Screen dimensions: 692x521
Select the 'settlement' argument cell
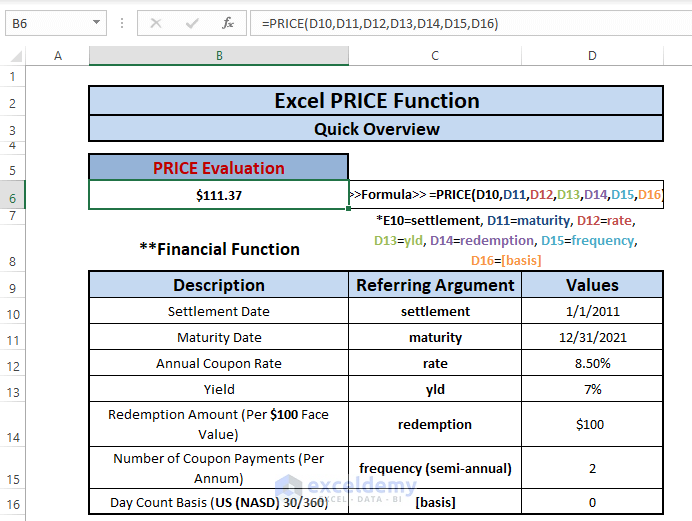pyautogui.click(x=435, y=311)
